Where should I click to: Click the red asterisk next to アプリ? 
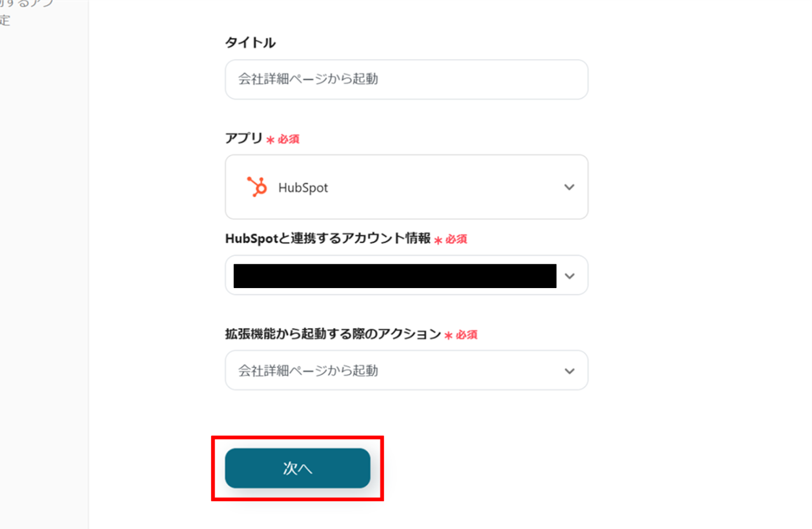[x=270, y=139]
